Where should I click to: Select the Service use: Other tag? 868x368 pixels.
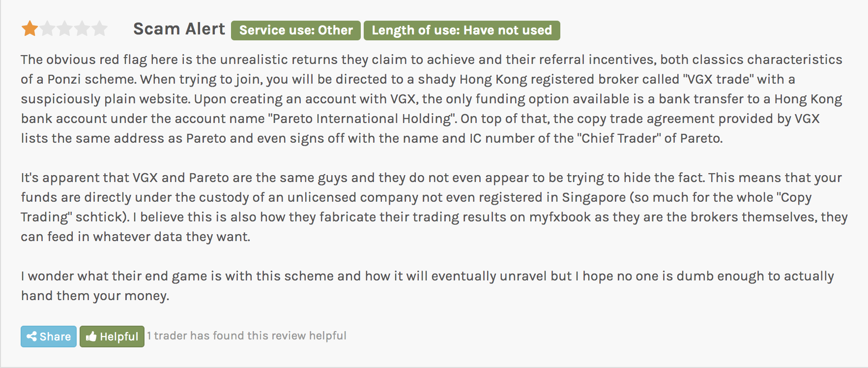[296, 30]
